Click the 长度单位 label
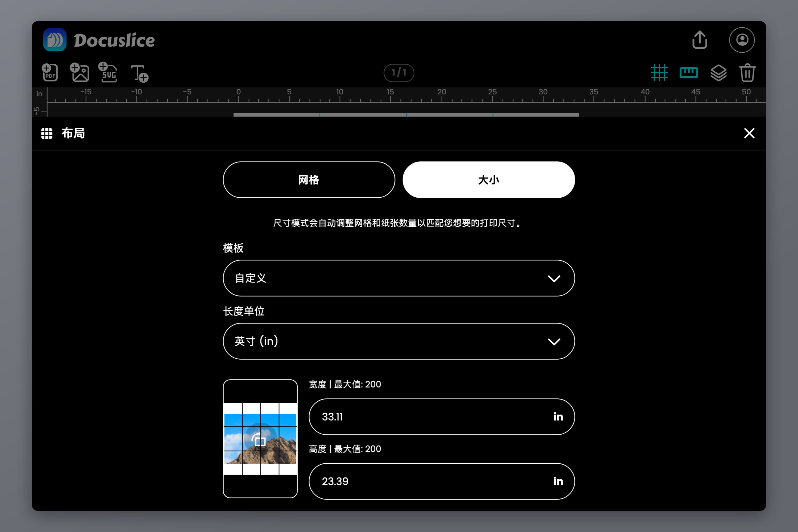This screenshot has height=532, width=798. click(x=244, y=311)
